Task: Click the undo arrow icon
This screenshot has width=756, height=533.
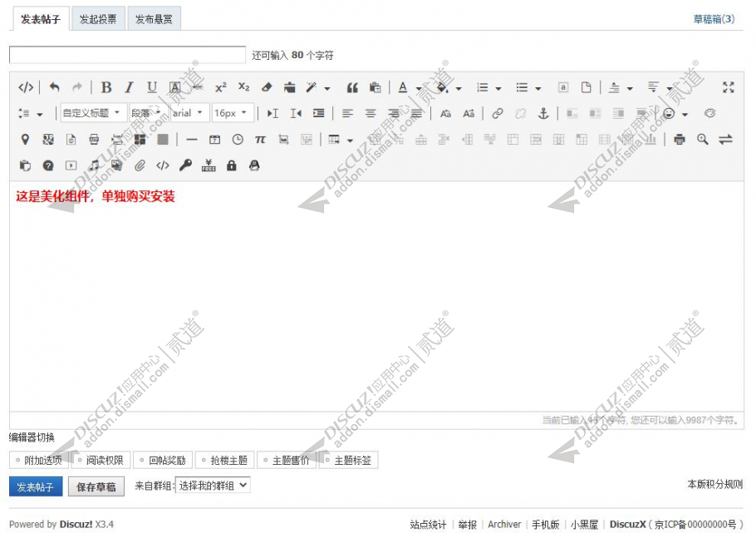Action: click(x=54, y=87)
